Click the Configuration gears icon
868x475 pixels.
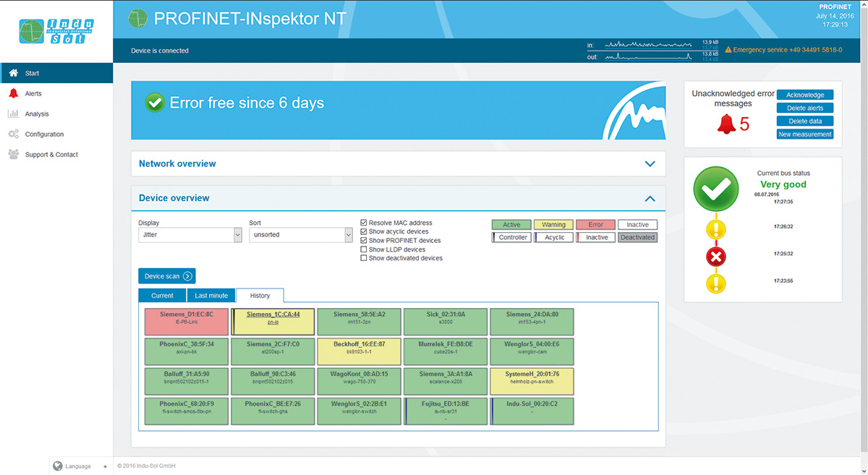[x=13, y=134]
